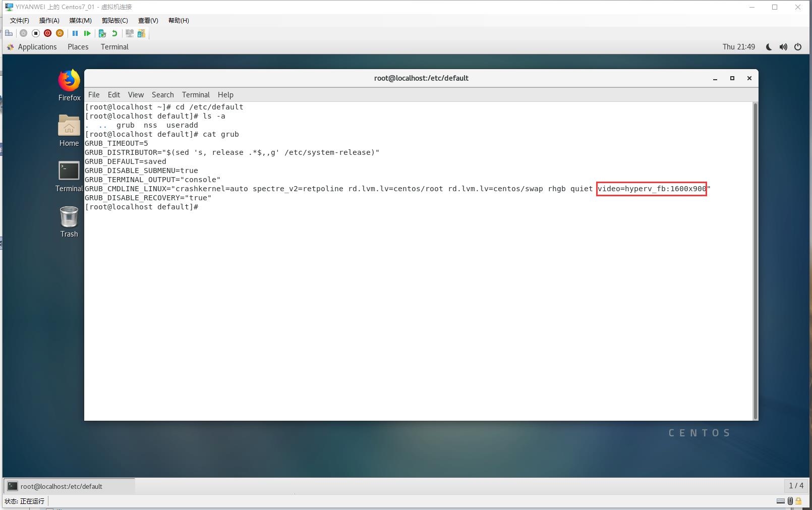Image resolution: width=812 pixels, height=510 pixels.
Task: Click the yellow lock status icon
Action: [x=798, y=501]
